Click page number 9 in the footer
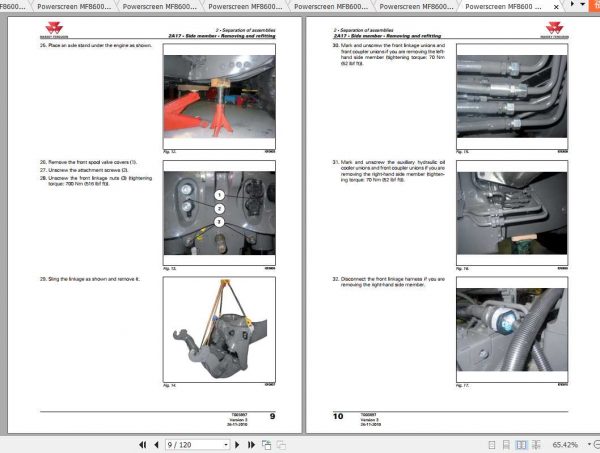600x453 pixels. (x=272, y=416)
